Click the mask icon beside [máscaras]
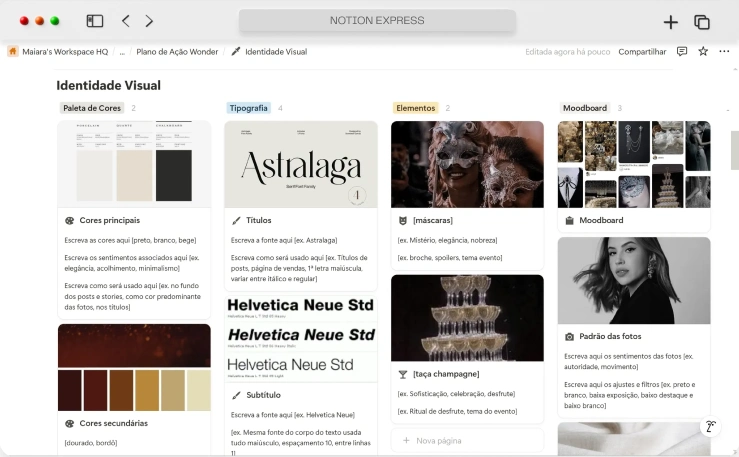The height and width of the screenshot is (457, 739). coord(402,220)
